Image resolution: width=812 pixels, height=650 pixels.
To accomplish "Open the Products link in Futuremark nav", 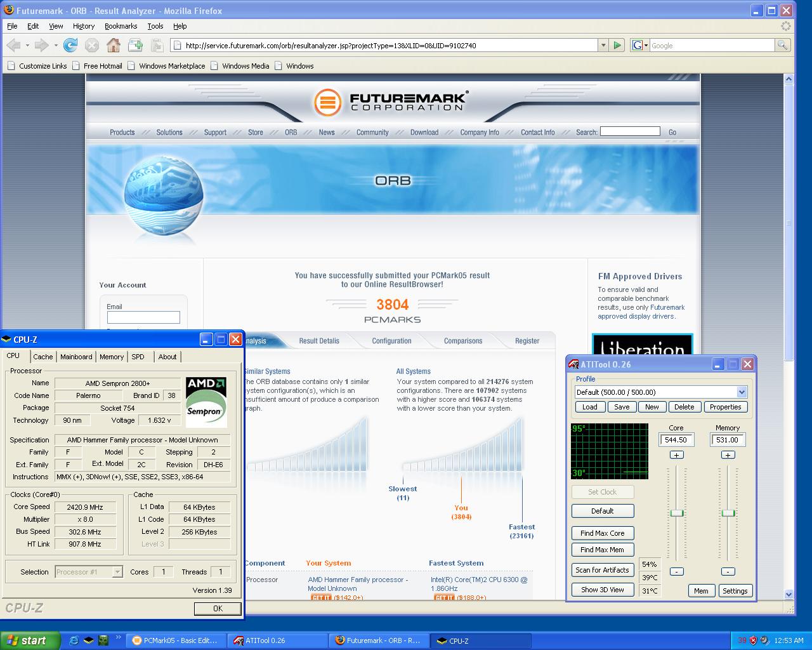I will pos(122,133).
